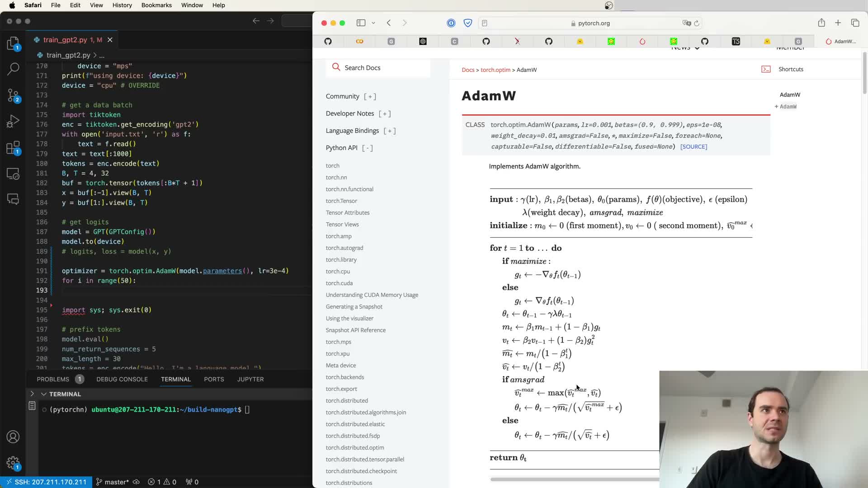Open the Run and Debug icon
The width and height of the screenshot is (868, 488).
(13, 121)
